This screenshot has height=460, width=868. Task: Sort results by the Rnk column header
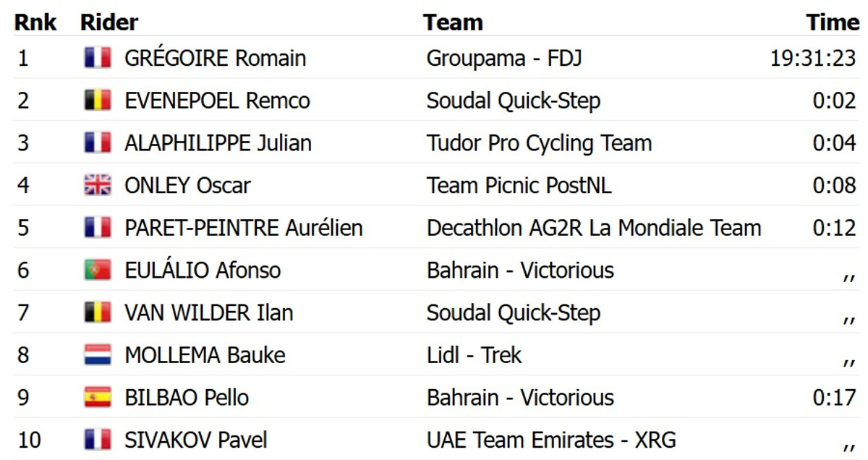35,22
